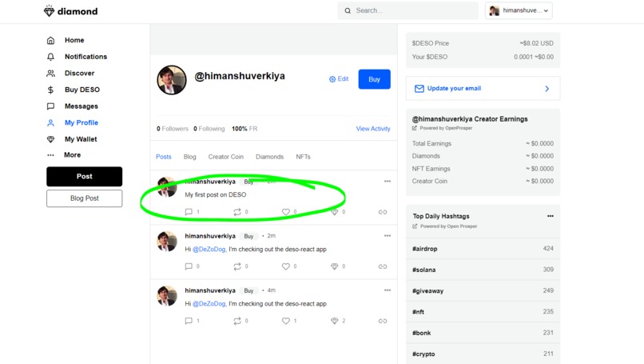644x364 pixels.
Task: Open options menu of the 2m-old post
Action: coord(388,236)
